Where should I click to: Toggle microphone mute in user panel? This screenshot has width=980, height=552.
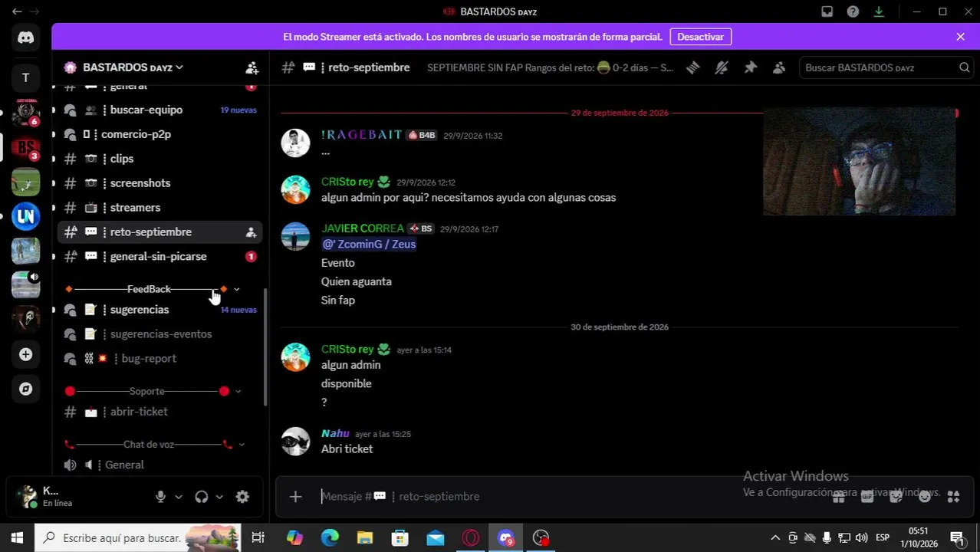point(160,497)
